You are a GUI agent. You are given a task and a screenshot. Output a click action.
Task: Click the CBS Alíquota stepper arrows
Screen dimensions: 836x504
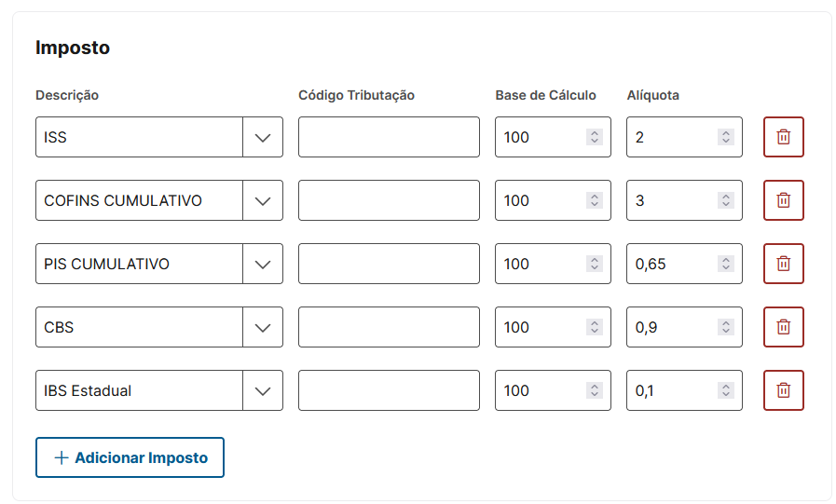click(x=726, y=327)
